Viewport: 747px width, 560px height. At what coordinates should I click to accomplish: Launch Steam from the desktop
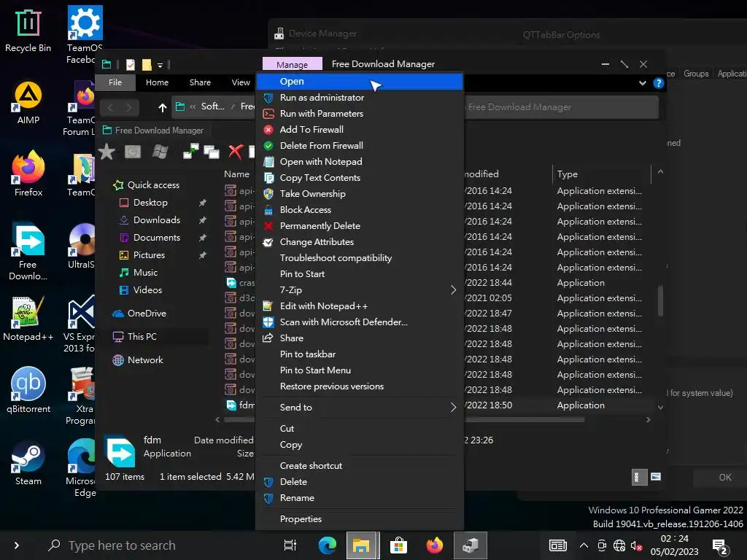point(28,463)
